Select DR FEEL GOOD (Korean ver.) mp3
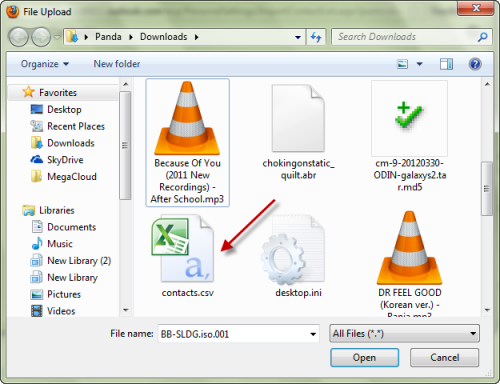 409,263
